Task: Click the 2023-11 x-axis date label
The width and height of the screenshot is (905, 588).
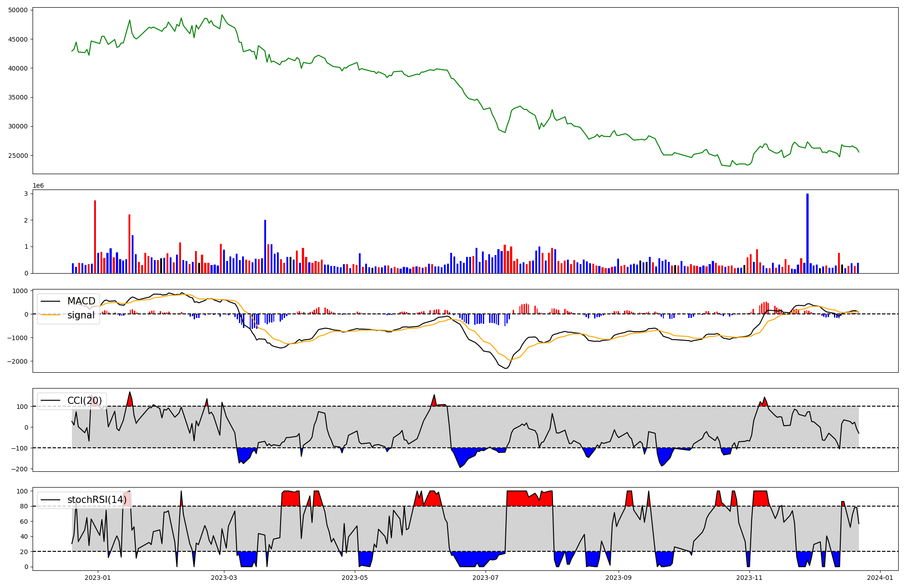Action: [x=749, y=578]
